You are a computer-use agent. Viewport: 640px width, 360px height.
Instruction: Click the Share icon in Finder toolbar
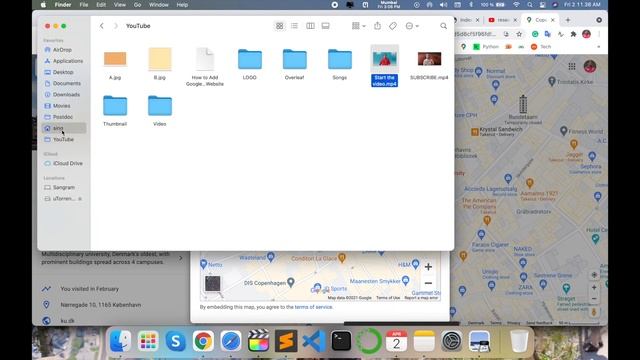pyautogui.click(x=378, y=26)
